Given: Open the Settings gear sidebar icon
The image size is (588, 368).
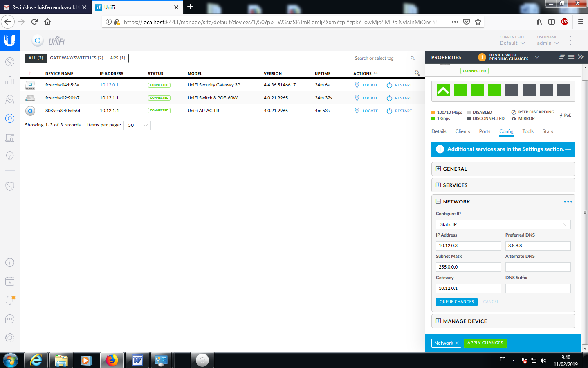Looking at the screenshot, I should pos(10,338).
